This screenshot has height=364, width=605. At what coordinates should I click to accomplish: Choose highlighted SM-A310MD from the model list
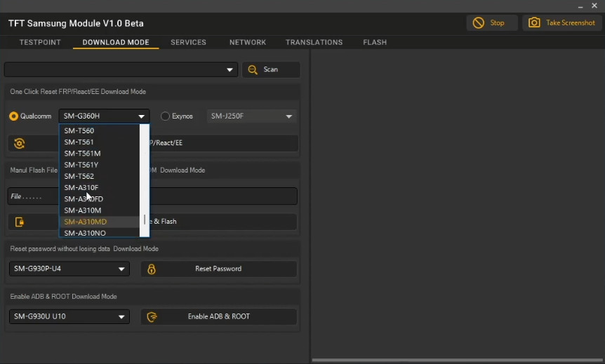[x=99, y=222]
